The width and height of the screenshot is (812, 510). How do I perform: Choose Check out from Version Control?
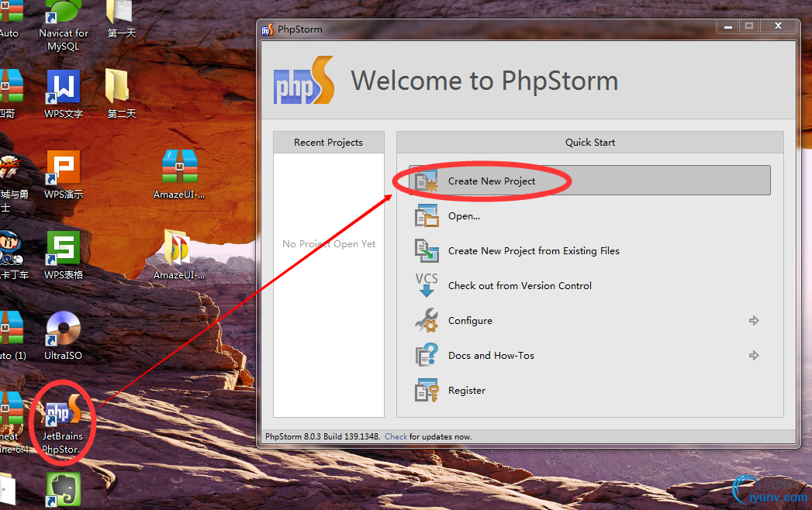click(x=520, y=286)
